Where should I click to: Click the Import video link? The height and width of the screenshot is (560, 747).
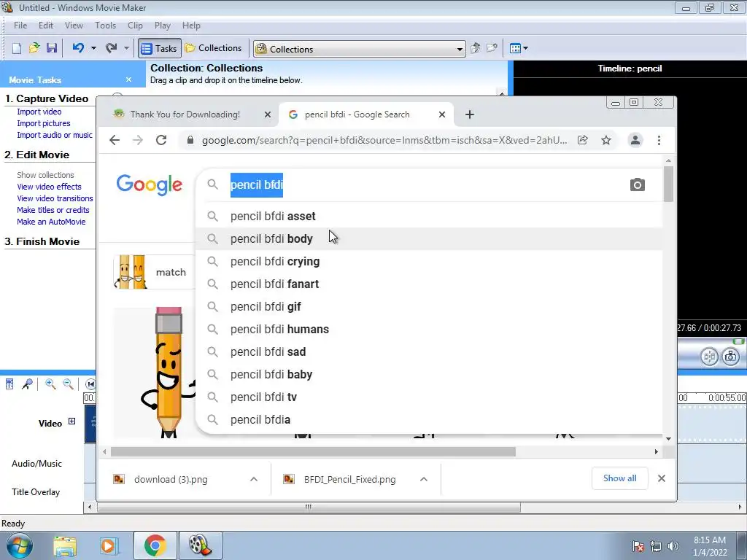pos(39,112)
